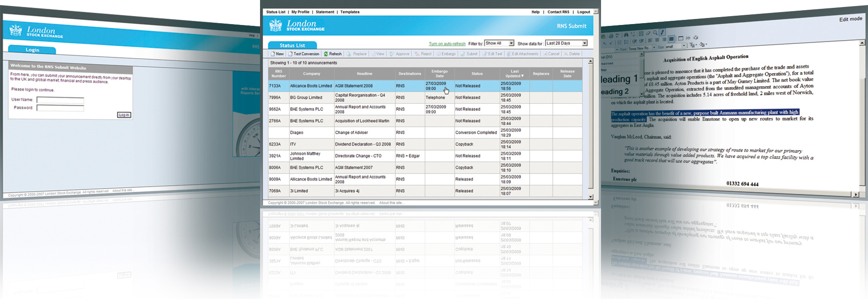Open Templates in the top menu
Screen dimensions: 868x299
[350, 12]
